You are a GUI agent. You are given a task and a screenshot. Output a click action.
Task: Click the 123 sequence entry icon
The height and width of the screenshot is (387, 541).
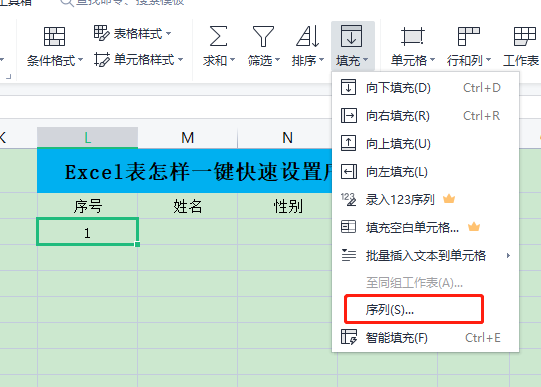coord(348,199)
